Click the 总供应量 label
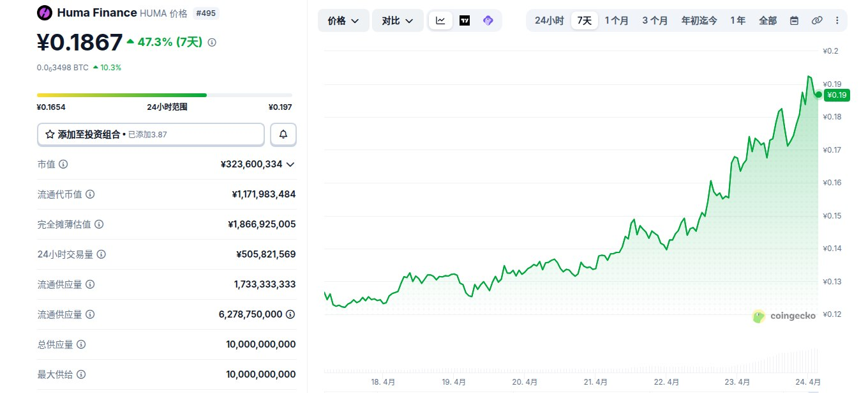This screenshot has width=868, height=393. pyautogui.click(x=56, y=344)
